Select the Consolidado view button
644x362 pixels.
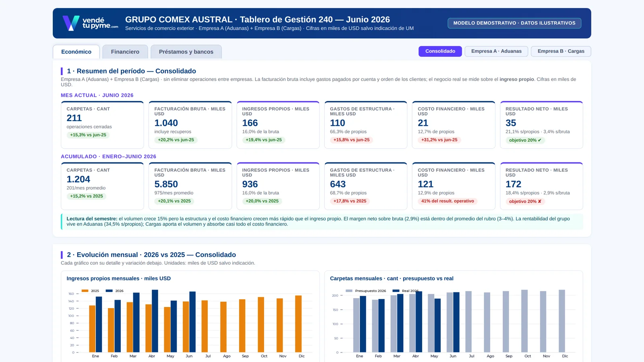coord(440,51)
